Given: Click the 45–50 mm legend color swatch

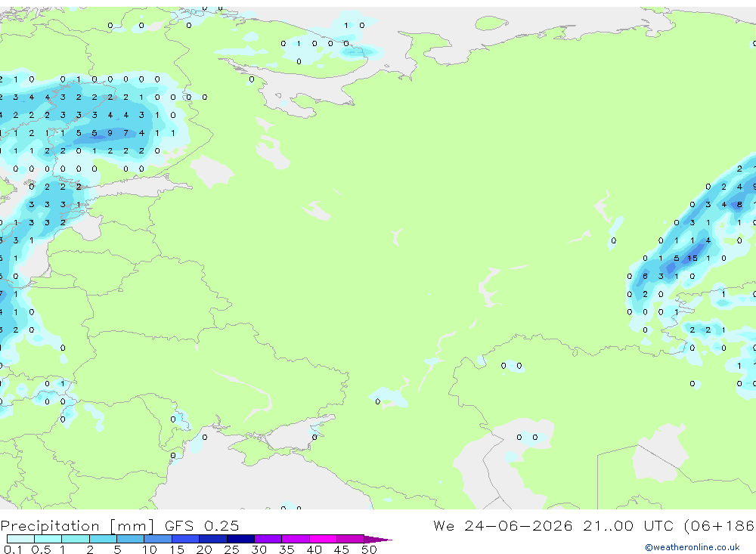Looking at the screenshot, I should click(350, 539).
